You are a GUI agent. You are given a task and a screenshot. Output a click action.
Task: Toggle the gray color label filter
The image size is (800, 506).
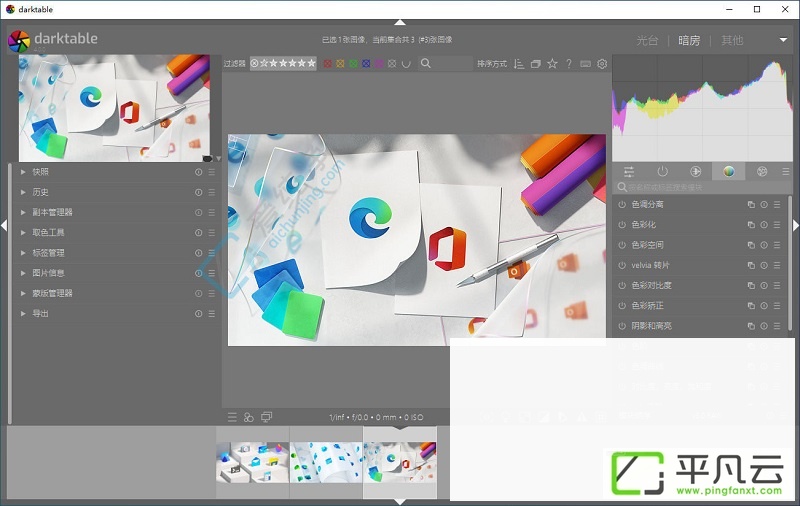pyautogui.click(x=392, y=64)
